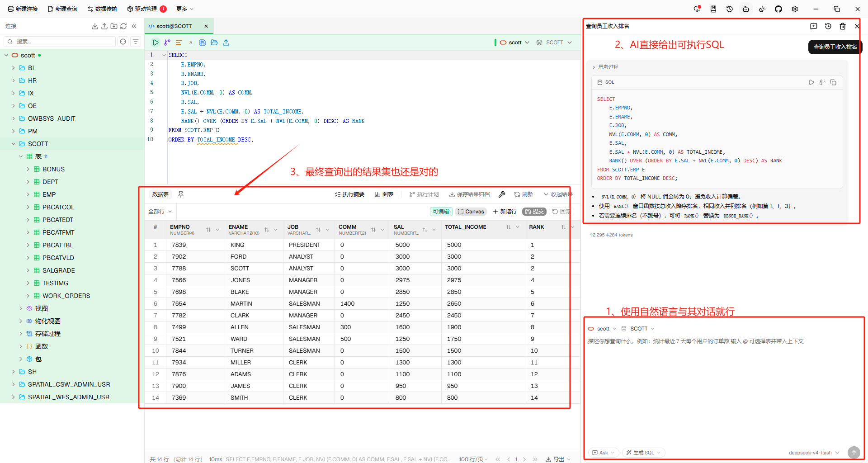Refresh the connection tree
This screenshot has height=463, width=868.
pos(123,26)
